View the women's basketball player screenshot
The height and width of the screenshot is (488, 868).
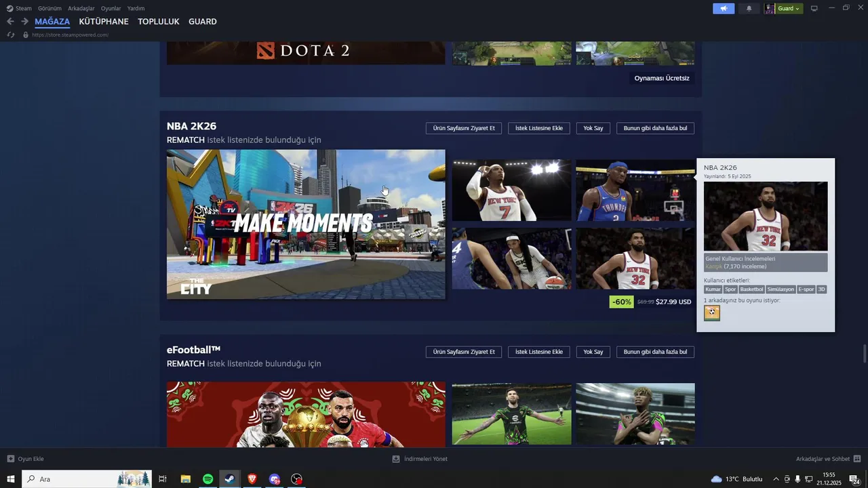tap(511, 258)
